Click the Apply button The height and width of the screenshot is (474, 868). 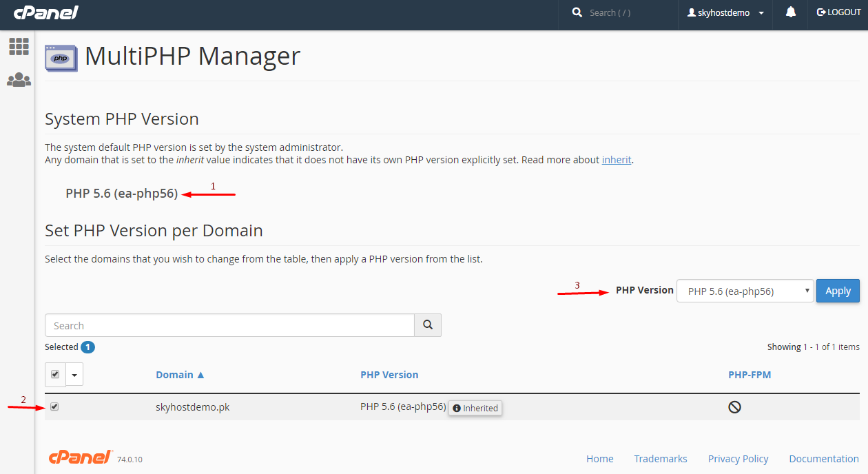point(838,291)
